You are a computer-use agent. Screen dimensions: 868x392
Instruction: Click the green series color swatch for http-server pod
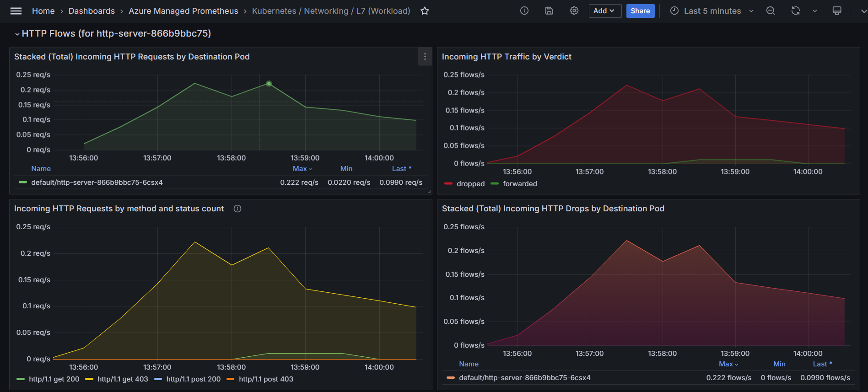[x=23, y=183]
